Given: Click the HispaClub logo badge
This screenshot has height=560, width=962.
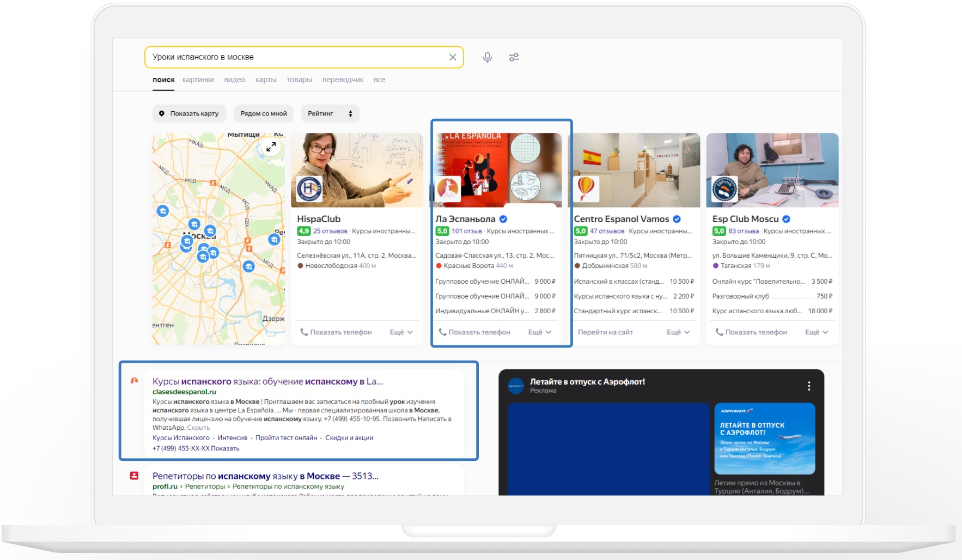Looking at the screenshot, I should tap(309, 189).
